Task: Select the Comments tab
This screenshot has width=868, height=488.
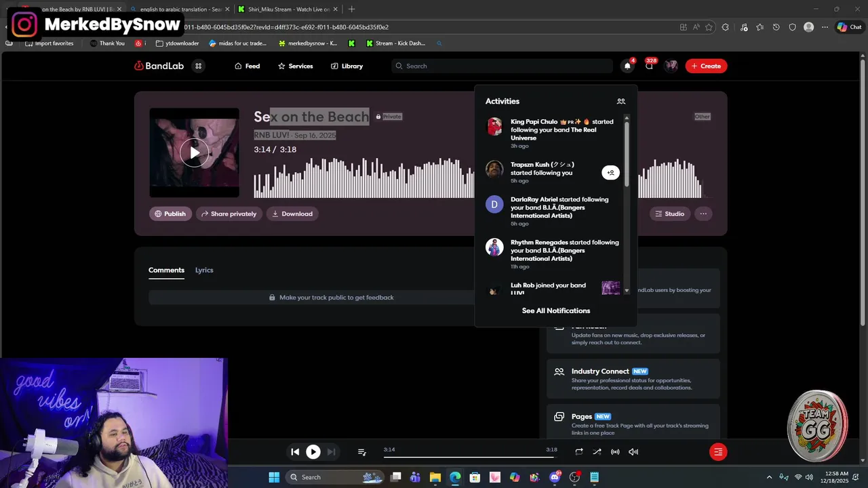Action: (x=166, y=270)
